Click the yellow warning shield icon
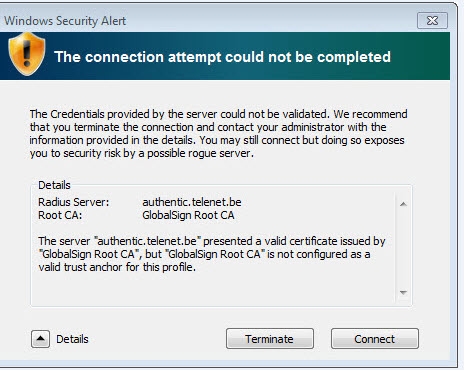This screenshot has height=370, width=464. 27,54
